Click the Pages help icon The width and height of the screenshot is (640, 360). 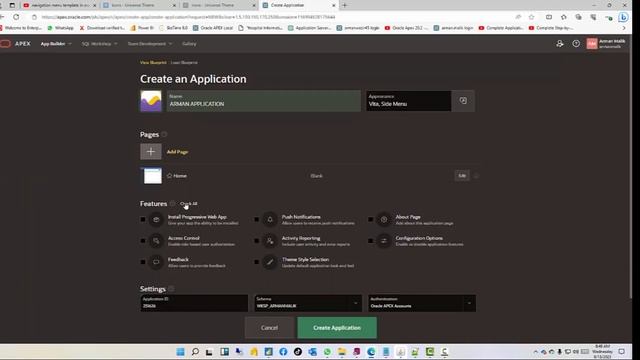[164, 134]
